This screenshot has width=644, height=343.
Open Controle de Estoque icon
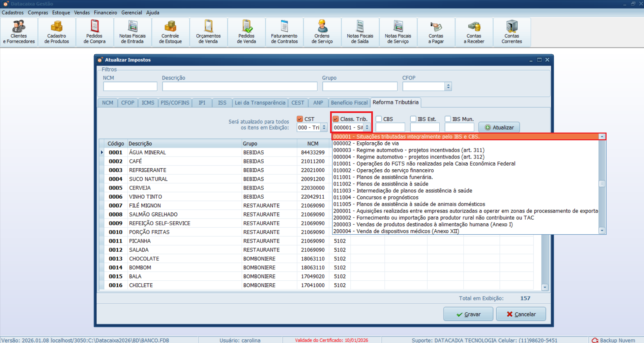tap(170, 32)
